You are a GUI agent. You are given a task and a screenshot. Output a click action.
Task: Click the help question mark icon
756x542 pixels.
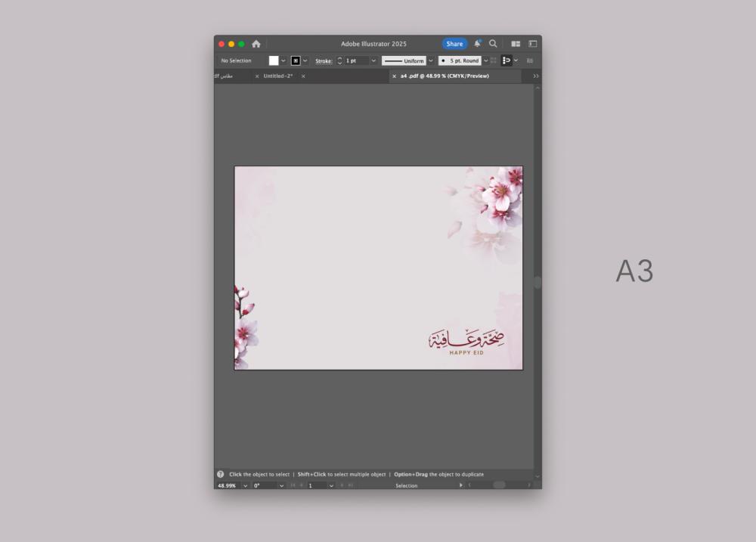[221, 474]
